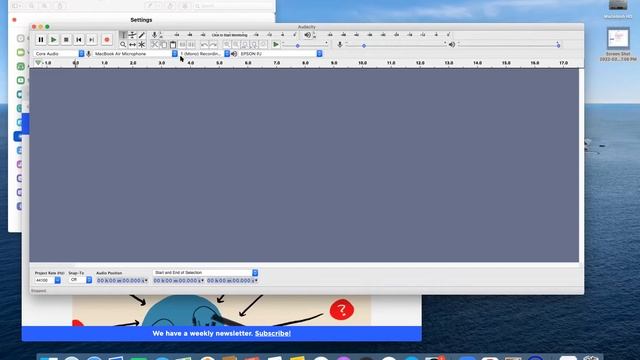Click the empty Audacity track area
Viewport: 640px width, 360px height.
(304, 165)
